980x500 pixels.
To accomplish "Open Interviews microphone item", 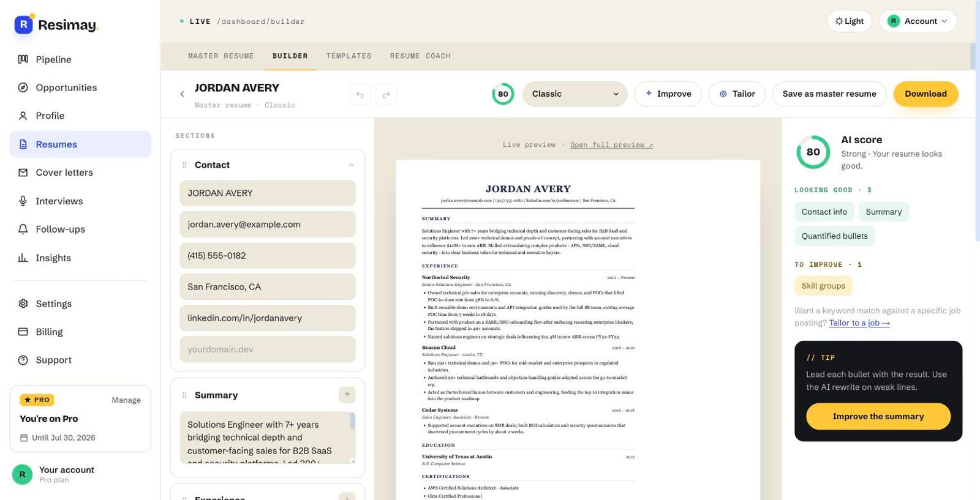I will pos(80,201).
